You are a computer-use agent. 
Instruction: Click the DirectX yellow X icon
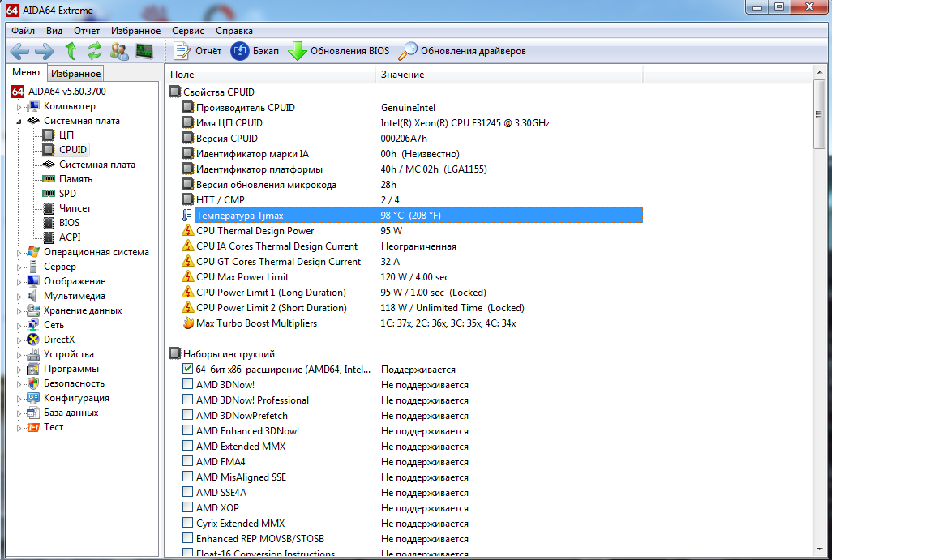[x=33, y=340]
